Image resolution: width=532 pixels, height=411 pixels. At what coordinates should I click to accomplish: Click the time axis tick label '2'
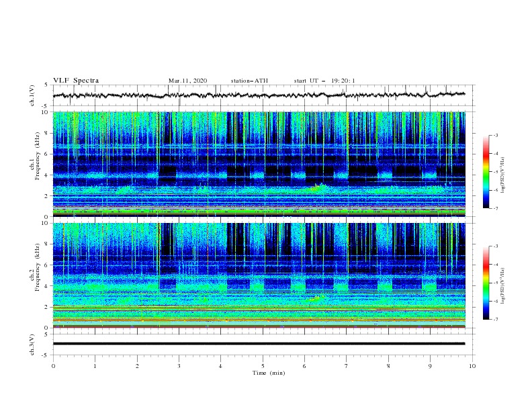pos(137,366)
